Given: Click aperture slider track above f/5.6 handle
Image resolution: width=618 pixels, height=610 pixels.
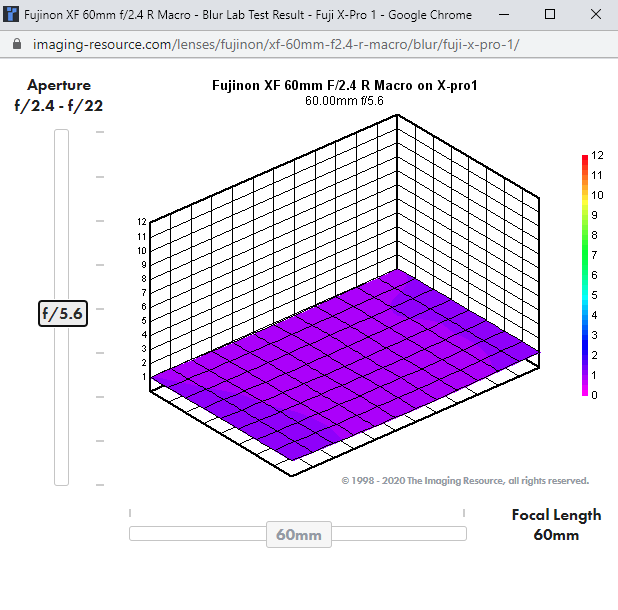Looking at the screenshot, I should (61, 215).
